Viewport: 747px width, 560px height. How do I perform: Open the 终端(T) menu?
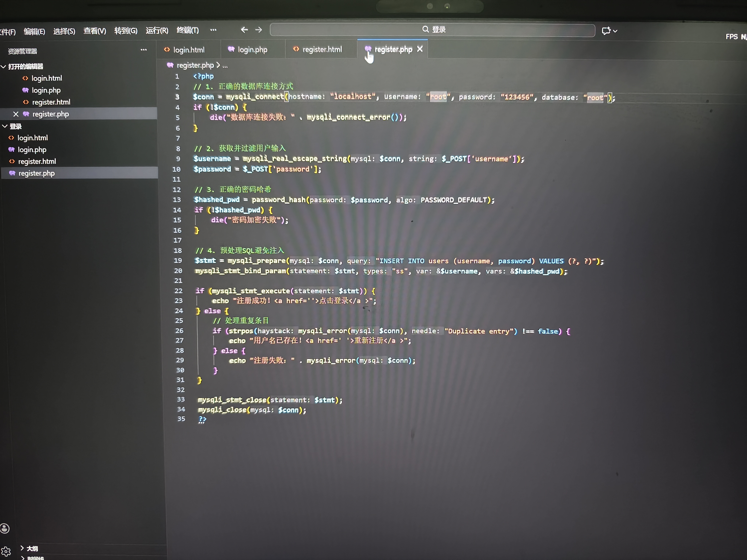(x=187, y=30)
